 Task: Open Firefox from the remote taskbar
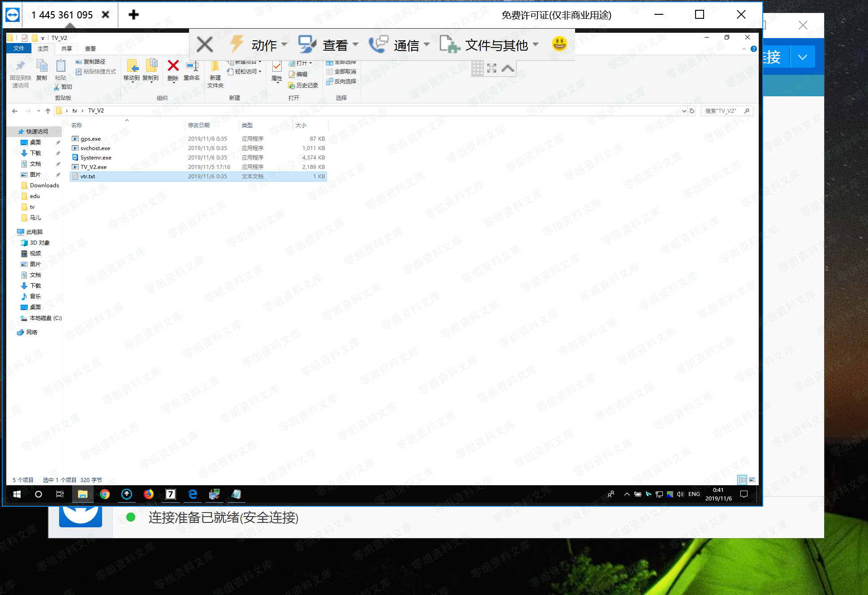click(148, 494)
